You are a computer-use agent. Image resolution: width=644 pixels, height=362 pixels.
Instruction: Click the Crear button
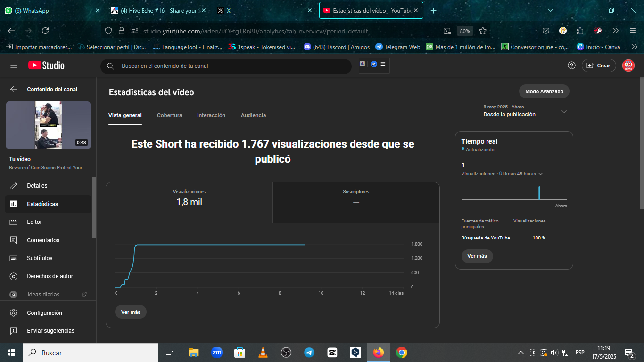click(598, 66)
